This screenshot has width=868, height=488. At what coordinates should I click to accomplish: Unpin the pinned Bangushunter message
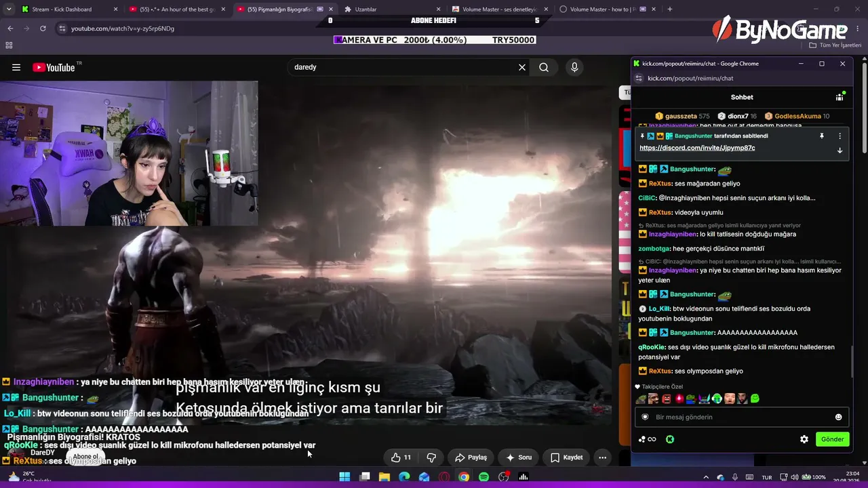pos(822,136)
